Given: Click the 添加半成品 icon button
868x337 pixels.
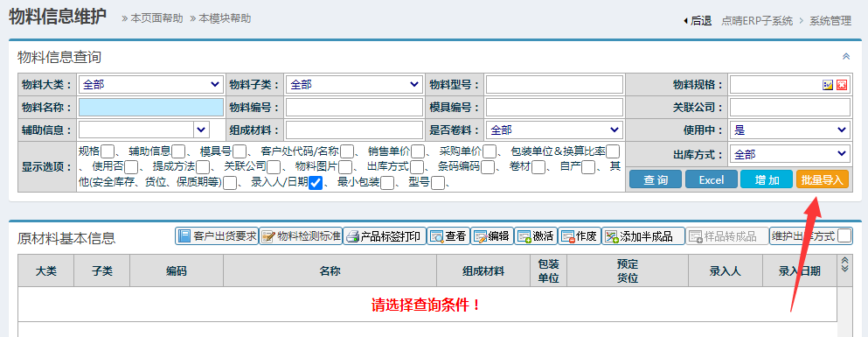Looking at the screenshot, I should [x=643, y=236].
